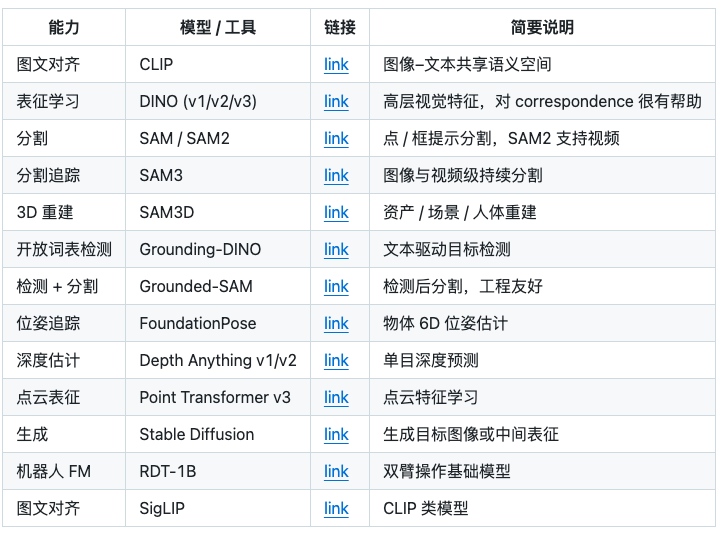Click the Point Transformer v3 link
The image size is (719, 533).
336,398
